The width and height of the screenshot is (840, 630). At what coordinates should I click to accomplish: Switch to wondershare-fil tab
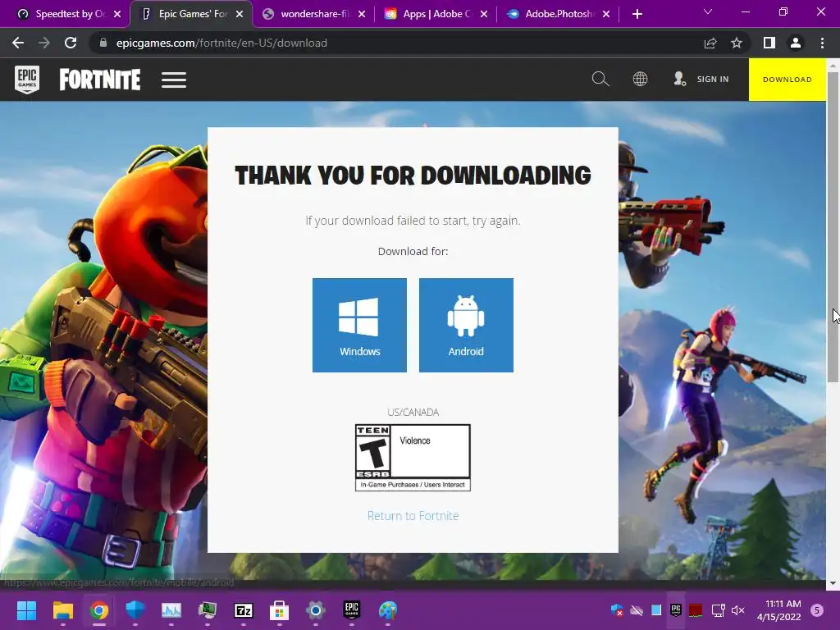coord(308,14)
